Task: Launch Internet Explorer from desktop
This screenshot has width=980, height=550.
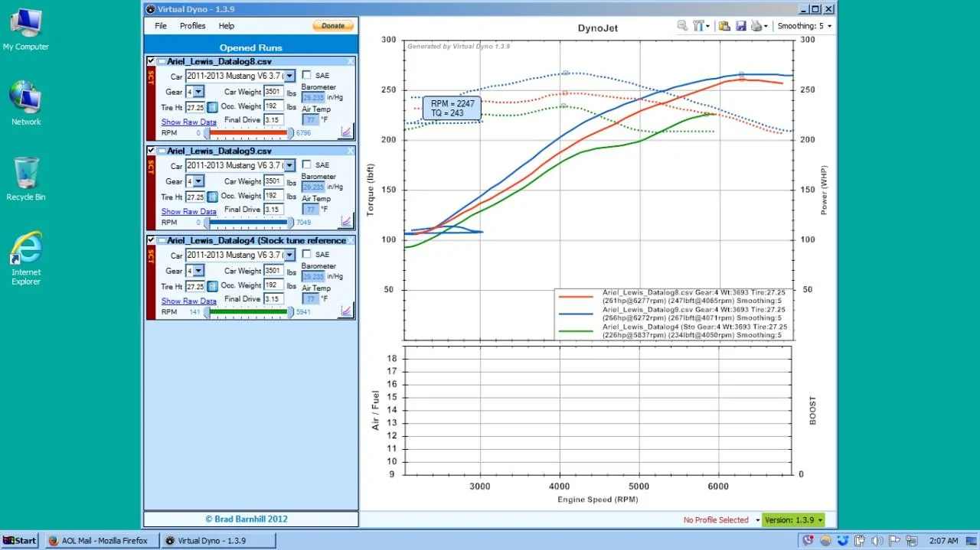Action: pyautogui.click(x=25, y=258)
